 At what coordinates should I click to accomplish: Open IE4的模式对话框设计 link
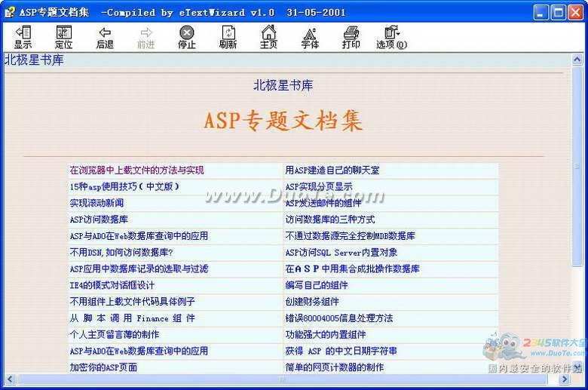pos(112,285)
